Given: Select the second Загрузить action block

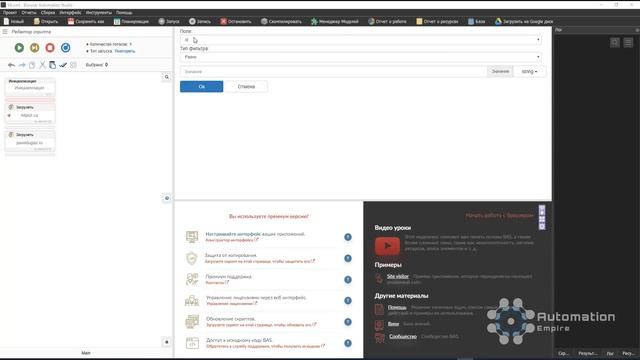Looking at the screenshot, I should [x=29, y=141].
